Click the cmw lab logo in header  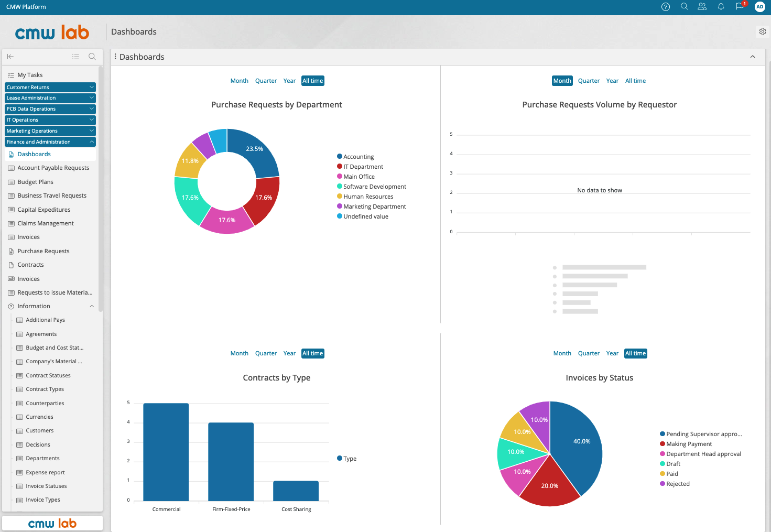click(x=52, y=32)
